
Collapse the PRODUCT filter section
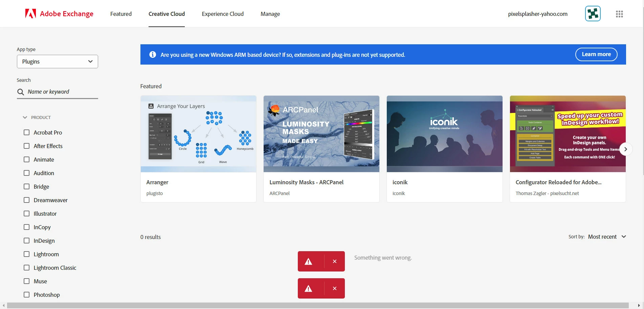(x=37, y=117)
